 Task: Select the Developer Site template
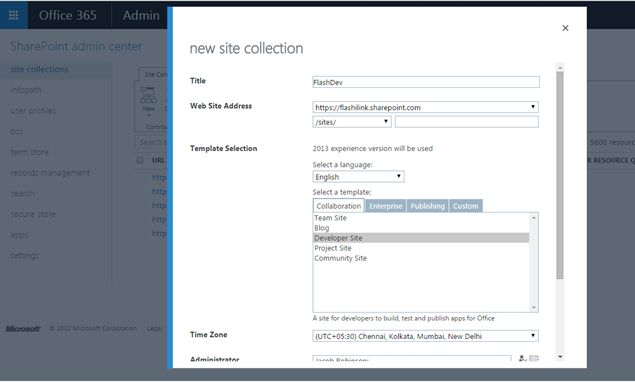click(x=421, y=238)
